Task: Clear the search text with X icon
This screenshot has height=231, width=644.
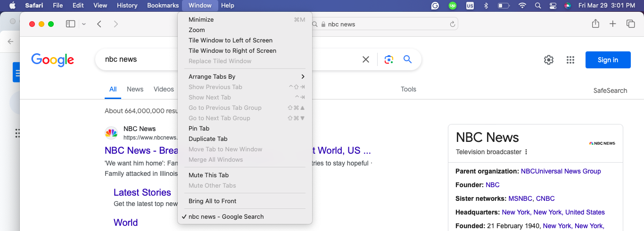Action: 366,59
